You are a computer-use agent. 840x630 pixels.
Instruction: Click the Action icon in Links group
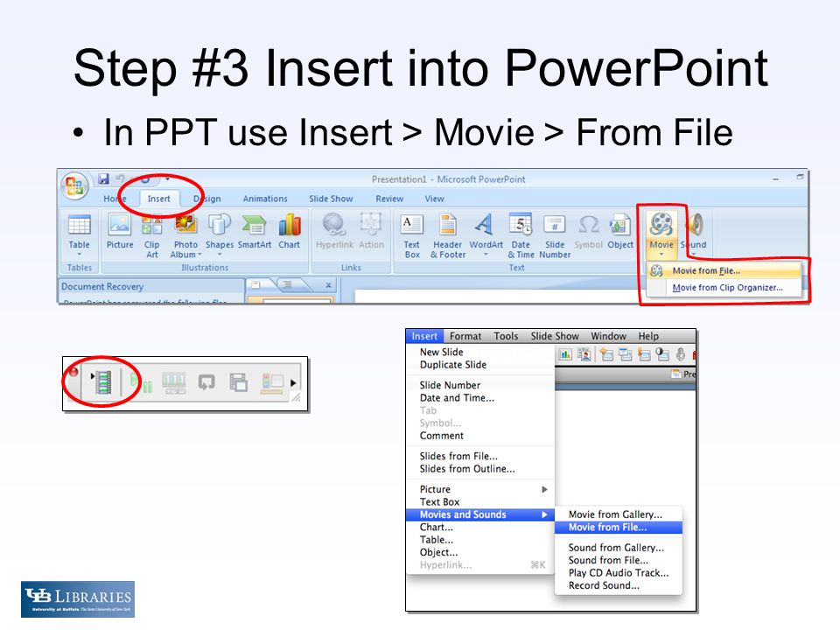tap(371, 223)
